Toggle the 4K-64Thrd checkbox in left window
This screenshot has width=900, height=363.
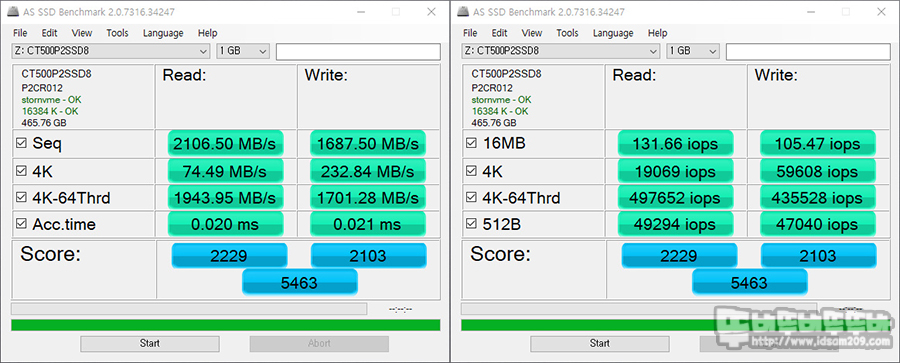point(21,198)
